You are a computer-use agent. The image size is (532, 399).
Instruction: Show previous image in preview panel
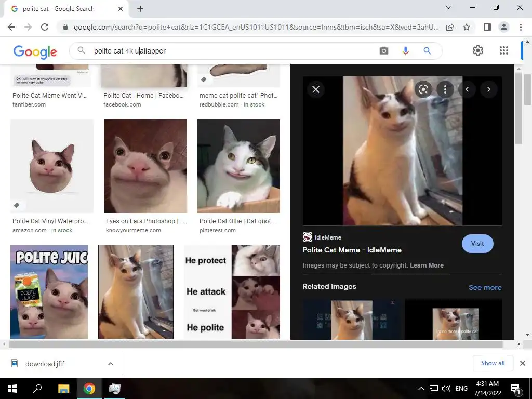coord(467,89)
